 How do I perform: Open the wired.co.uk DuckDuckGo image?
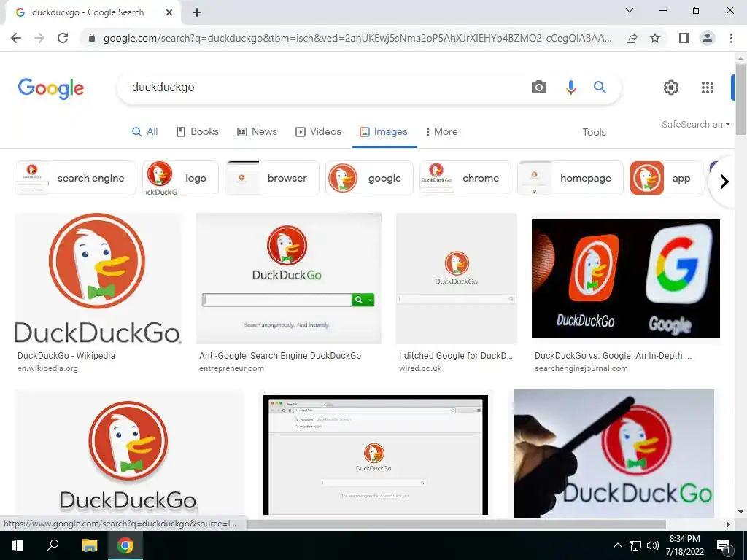[457, 279]
